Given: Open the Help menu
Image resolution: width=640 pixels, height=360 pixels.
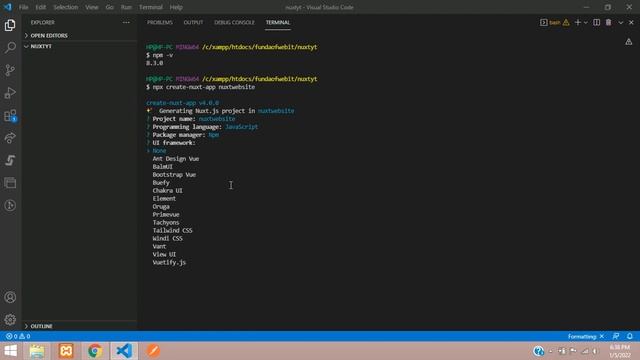Looking at the screenshot, I should [x=176, y=7].
